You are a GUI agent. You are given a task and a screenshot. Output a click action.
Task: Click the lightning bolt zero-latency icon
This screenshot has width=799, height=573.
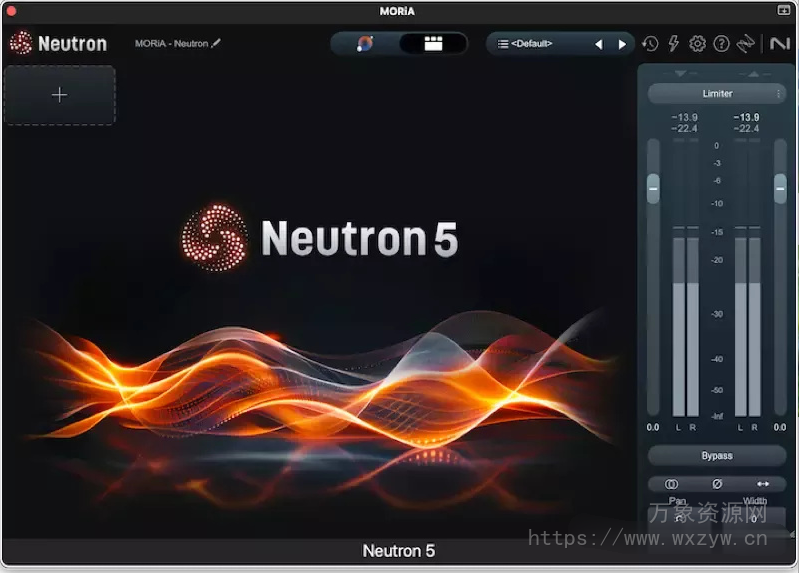coord(674,44)
